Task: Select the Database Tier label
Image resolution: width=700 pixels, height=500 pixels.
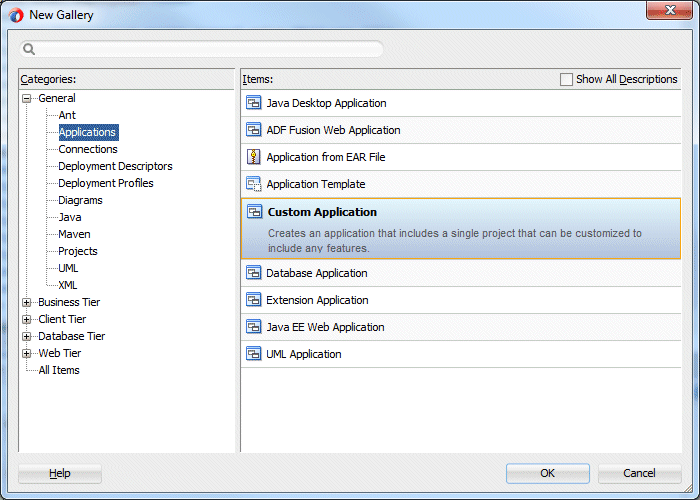Action: point(71,336)
